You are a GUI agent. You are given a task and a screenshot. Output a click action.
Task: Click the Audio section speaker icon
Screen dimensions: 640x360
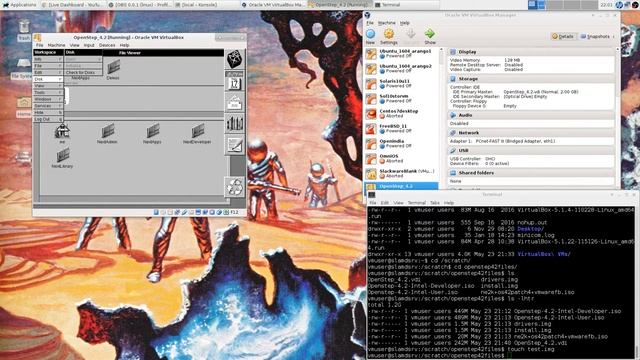tap(453, 115)
